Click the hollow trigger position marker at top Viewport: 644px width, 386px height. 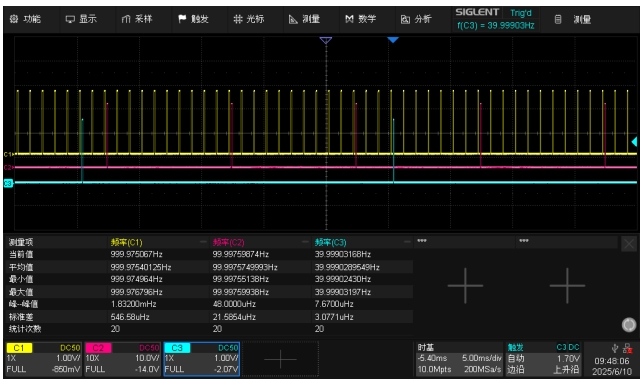click(x=326, y=40)
